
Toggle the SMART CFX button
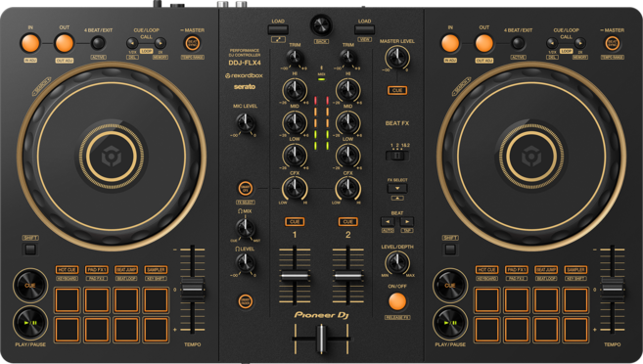click(x=246, y=189)
